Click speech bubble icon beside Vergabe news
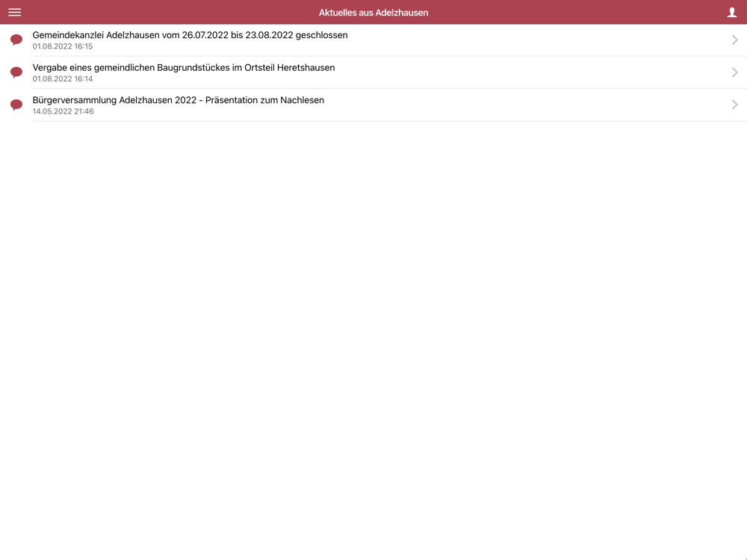747x560 pixels. click(x=16, y=72)
